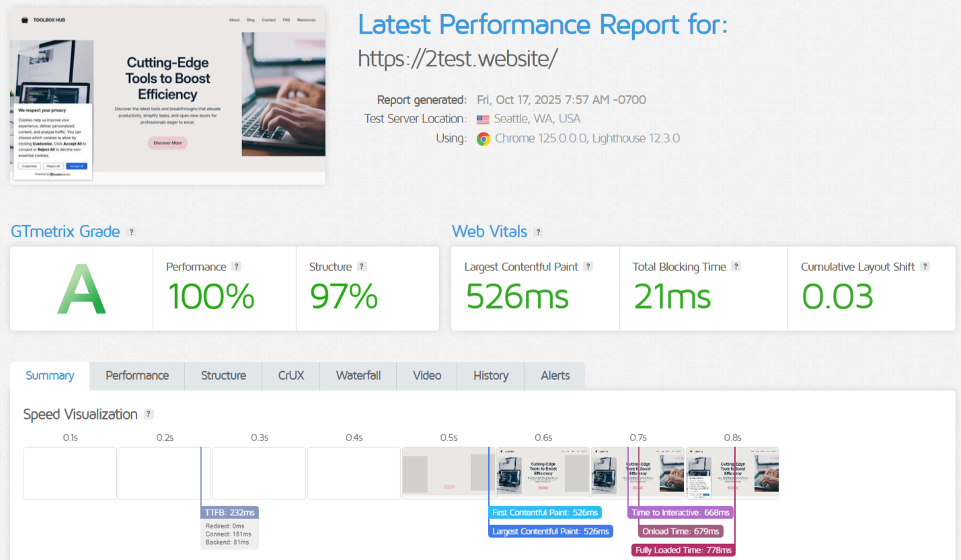This screenshot has height=560, width=961.
Task: Click the 100% Performance score
Action: pyautogui.click(x=210, y=296)
